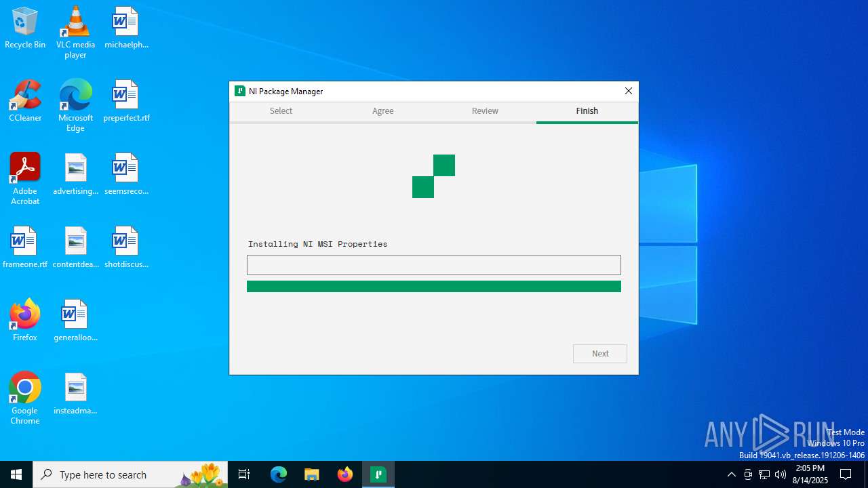Open the clock and date flyout
The width and height of the screenshot is (868, 488).
tap(810, 474)
